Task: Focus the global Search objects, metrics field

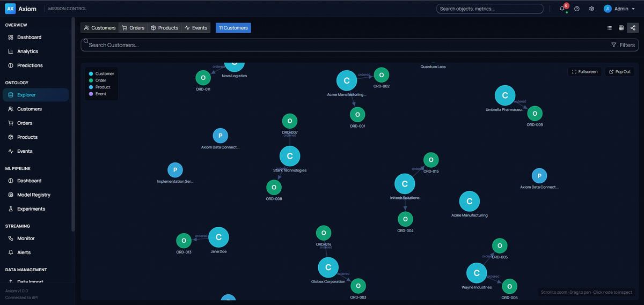Action: pyautogui.click(x=490, y=9)
